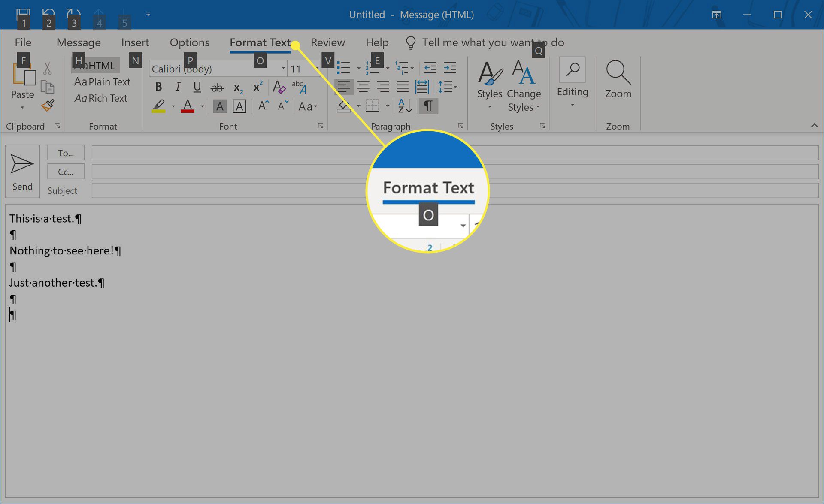This screenshot has height=504, width=824.
Task: Click the Plain Text format button
Action: pyautogui.click(x=101, y=82)
